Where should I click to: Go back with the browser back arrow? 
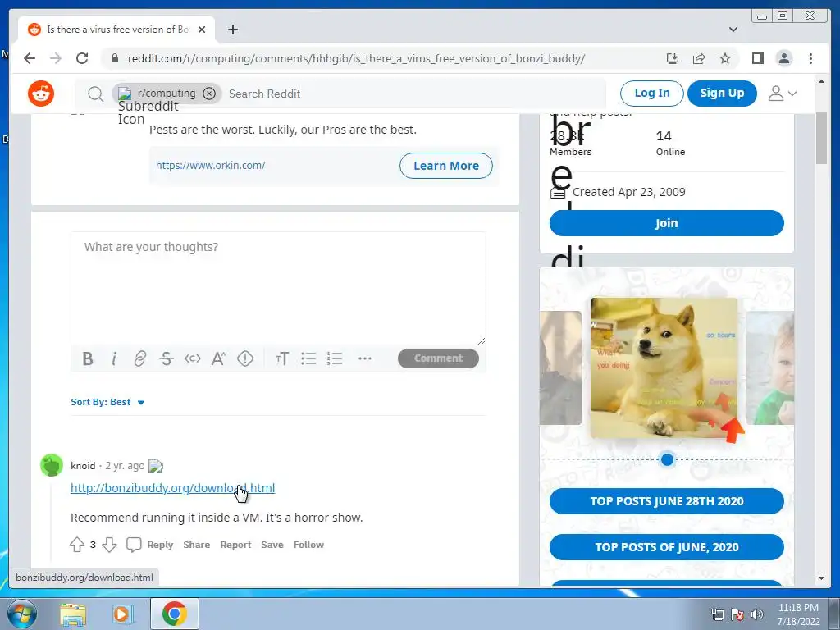(x=30, y=58)
